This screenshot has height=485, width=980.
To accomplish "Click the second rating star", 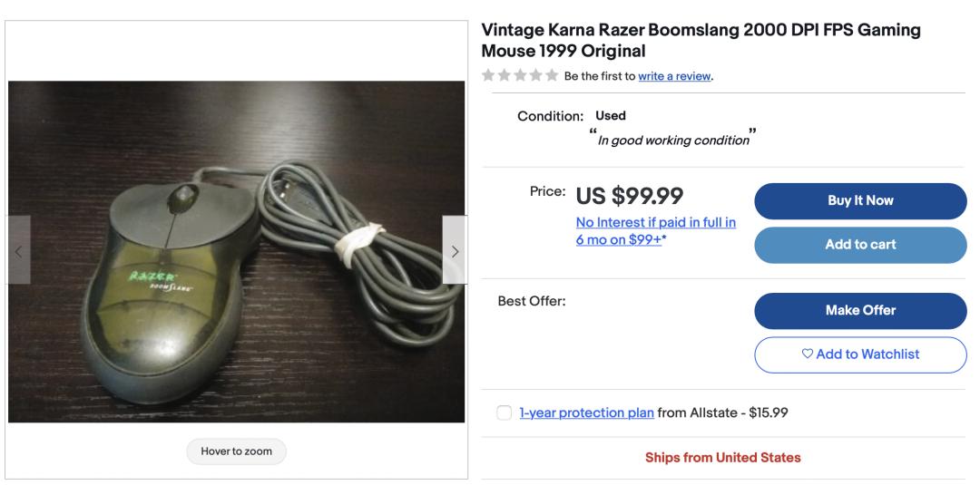I will 503,76.
